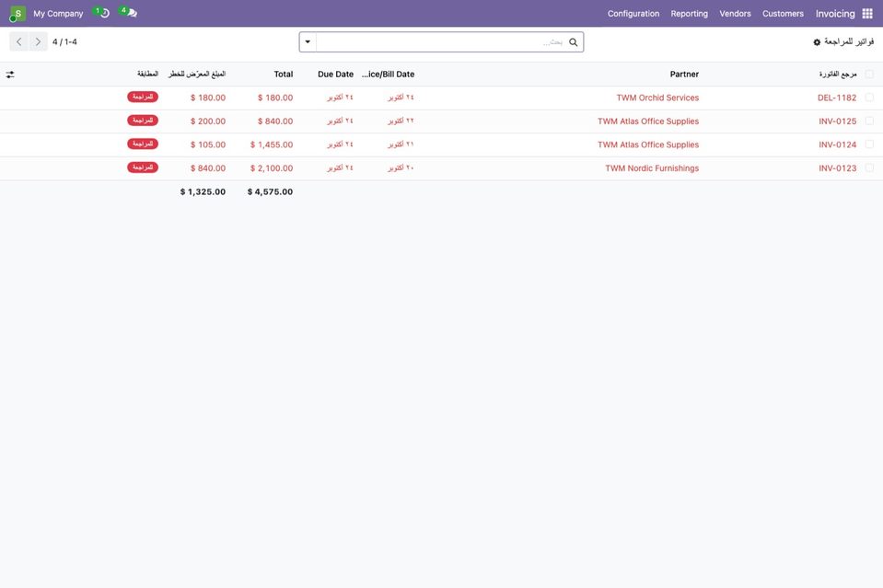The height and width of the screenshot is (588, 883).
Task: Tick the checkbox for INV-0125
Action: tap(869, 121)
